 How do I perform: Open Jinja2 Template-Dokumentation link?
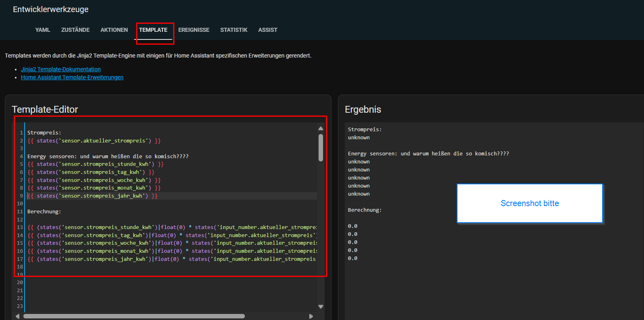pyautogui.click(x=61, y=69)
